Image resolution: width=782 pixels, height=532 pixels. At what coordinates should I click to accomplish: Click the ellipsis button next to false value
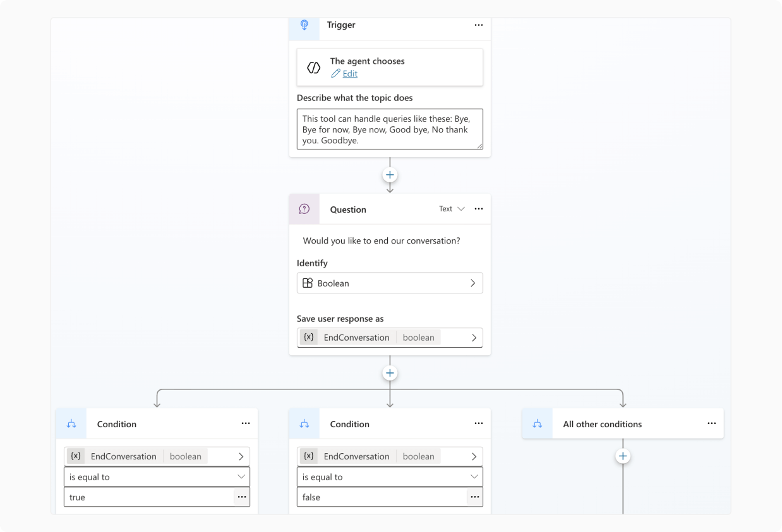(474, 497)
